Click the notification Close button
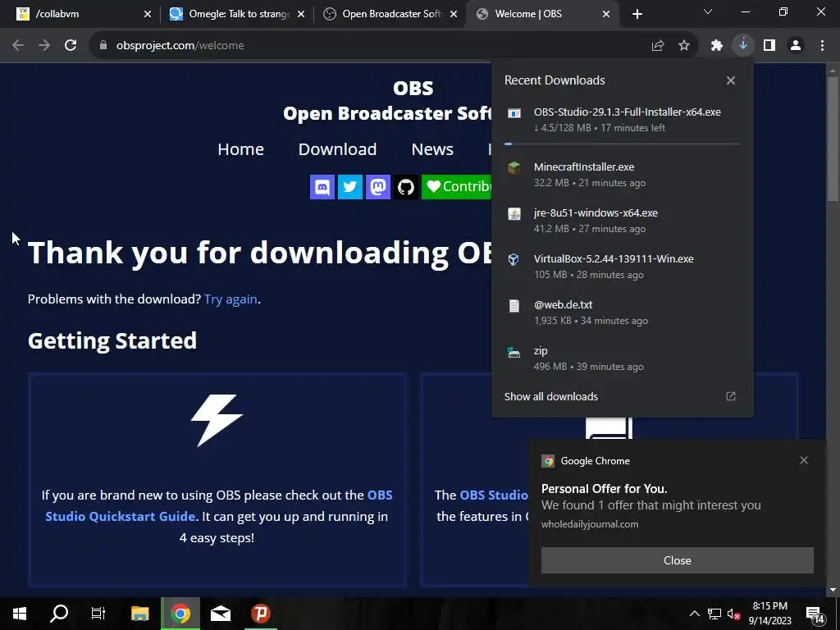This screenshot has width=840, height=630. pos(677,560)
